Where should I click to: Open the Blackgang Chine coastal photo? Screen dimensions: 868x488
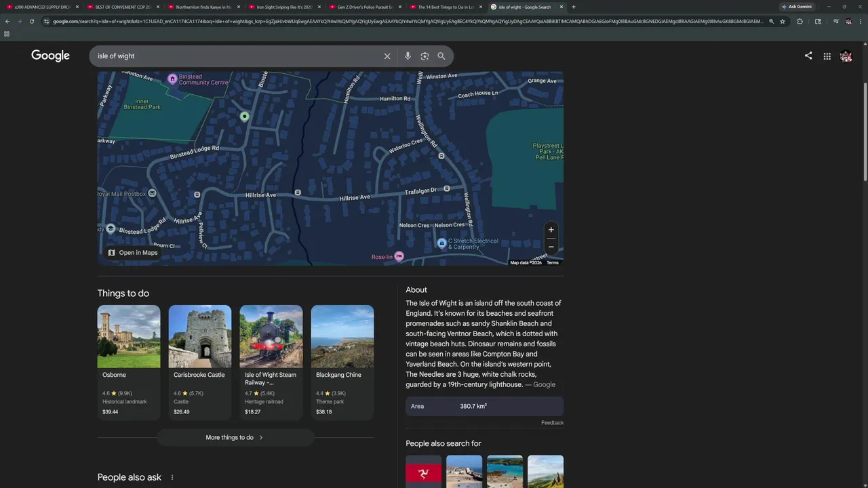coord(342,336)
